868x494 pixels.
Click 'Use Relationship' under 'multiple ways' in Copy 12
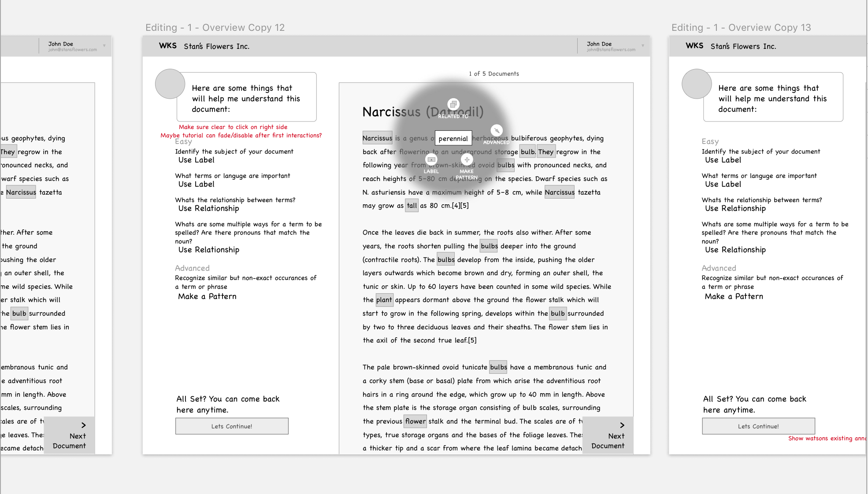tap(208, 250)
